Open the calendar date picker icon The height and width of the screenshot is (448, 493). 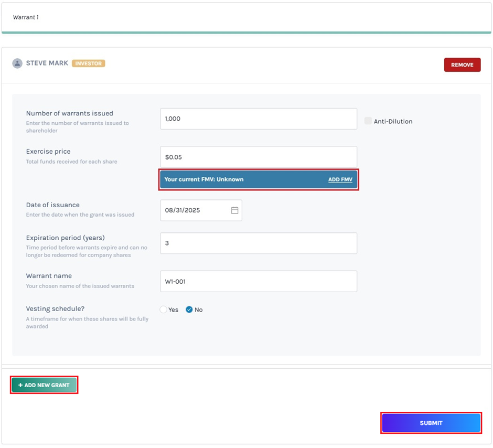point(234,210)
